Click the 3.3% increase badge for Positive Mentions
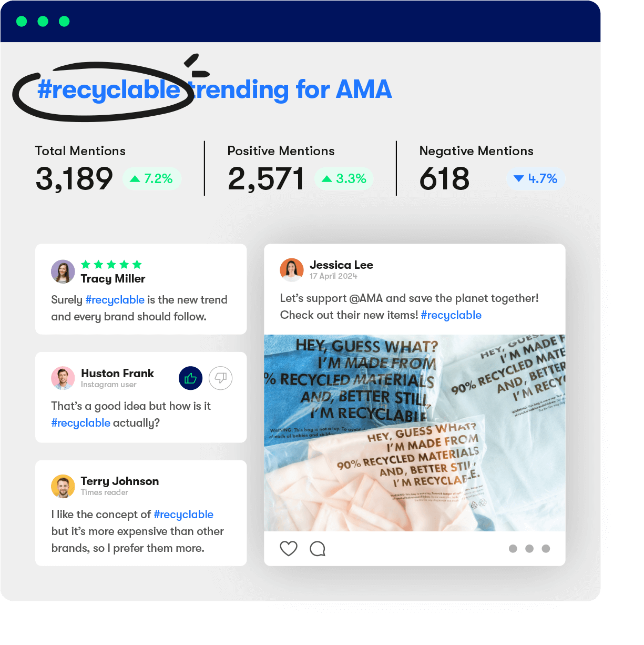This screenshot has width=644, height=645. [344, 179]
